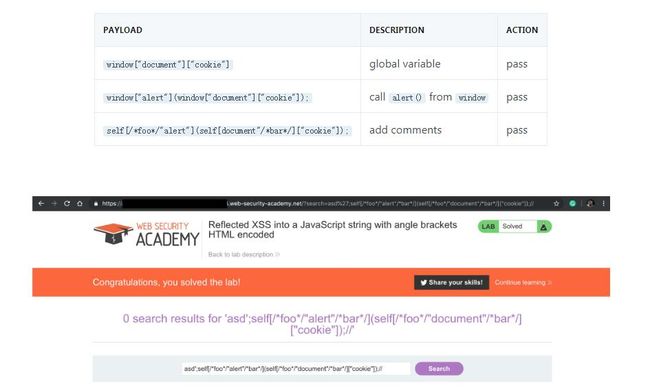Viewport: 650px width, 391px height.
Task: Click the padlock site-info icon
Action: 96,204
